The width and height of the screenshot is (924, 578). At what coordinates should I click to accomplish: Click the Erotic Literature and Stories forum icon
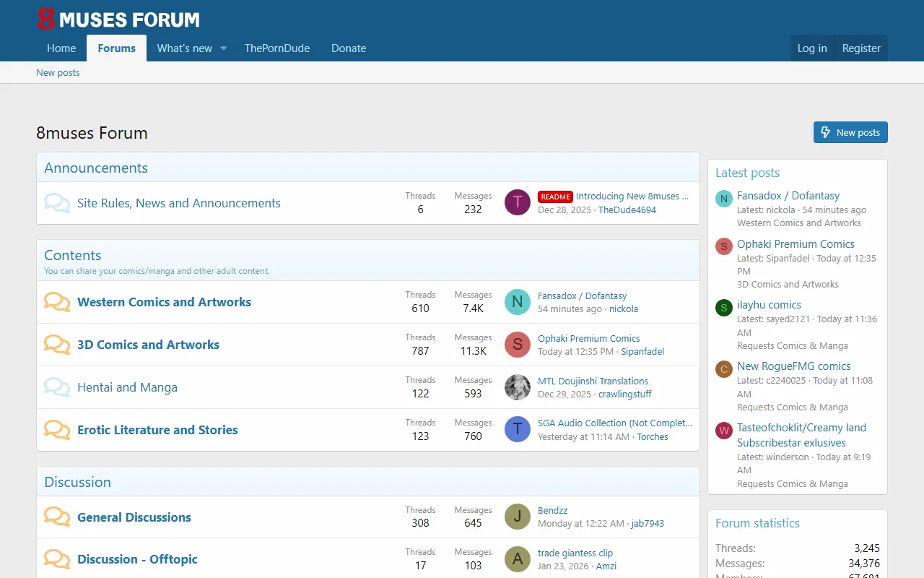[57, 430]
